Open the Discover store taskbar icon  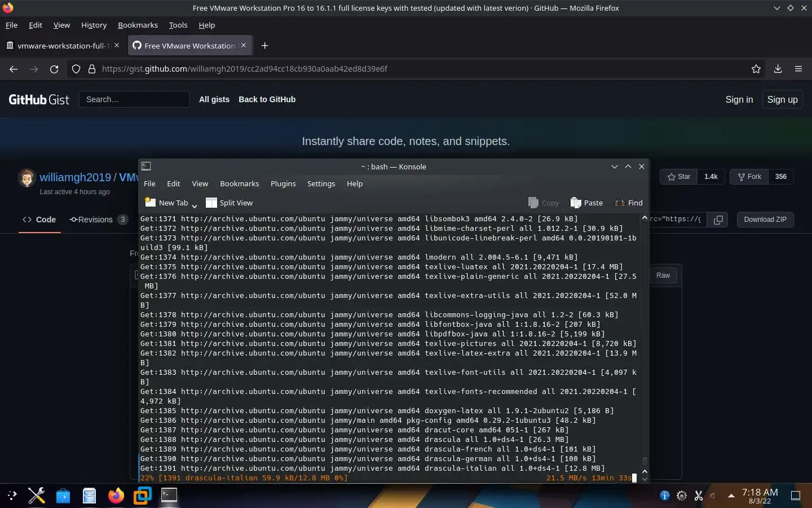pyautogui.click(x=63, y=496)
